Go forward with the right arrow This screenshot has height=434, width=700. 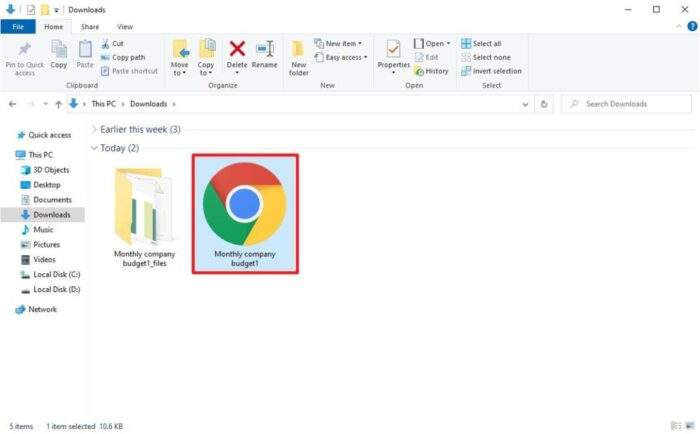pos(31,104)
